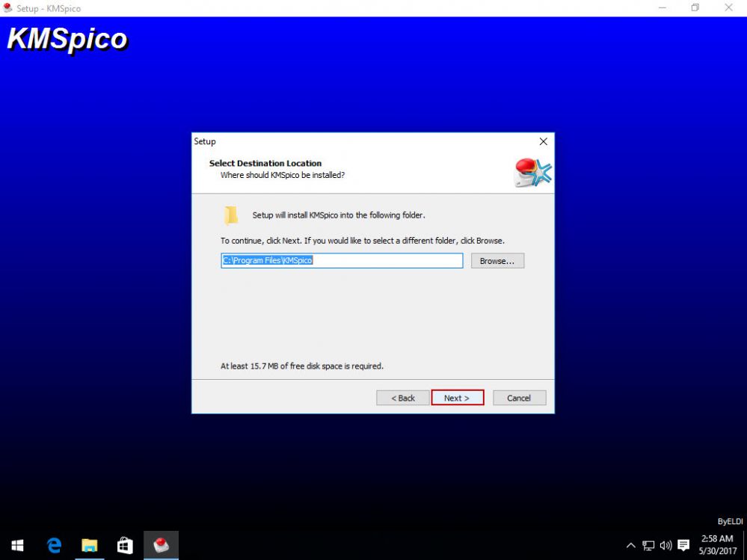The width and height of the screenshot is (747, 560).
Task: Restore down the Setup - KMSpico window
Action: click(x=695, y=8)
